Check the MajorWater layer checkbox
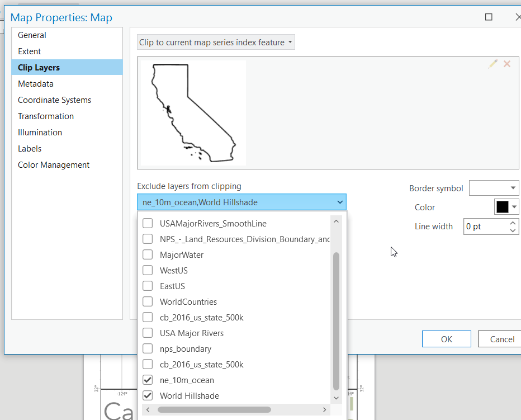 pos(148,255)
